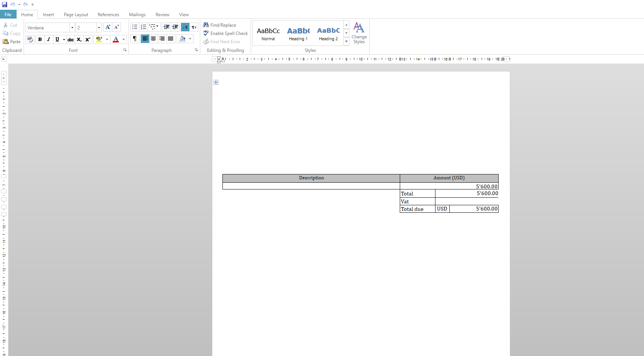Image resolution: width=644 pixels, height=356 pixels.
Task: Grow the font size
Action: (x=108, y=27)
